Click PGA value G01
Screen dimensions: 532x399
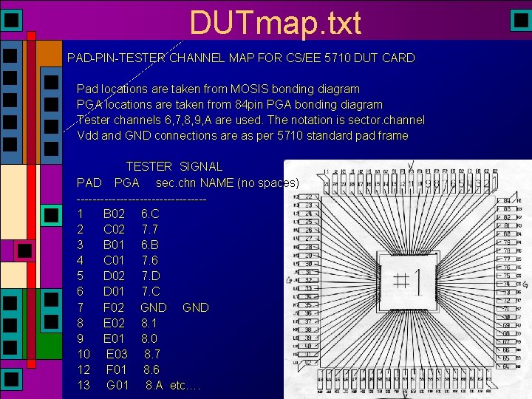coord(117,386)
